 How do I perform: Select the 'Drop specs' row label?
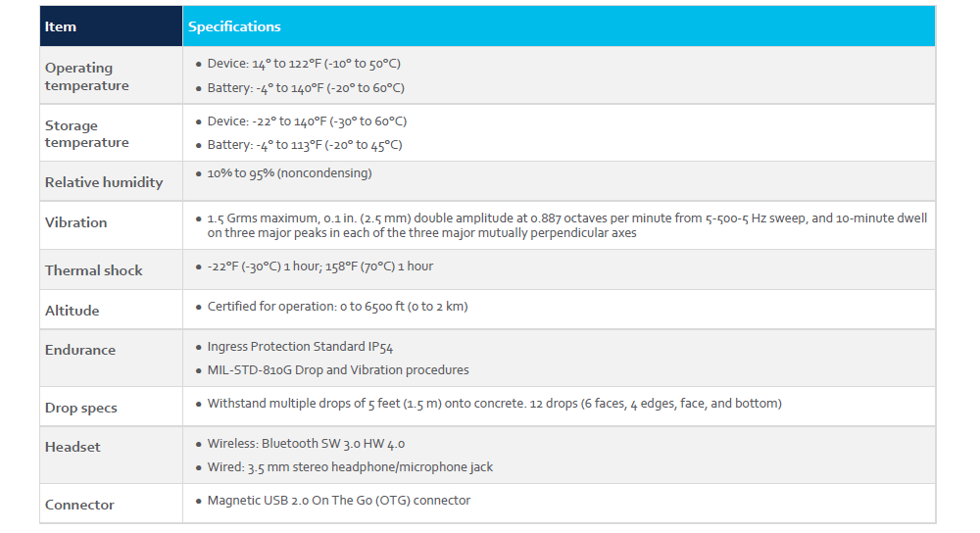coord(81,408)
